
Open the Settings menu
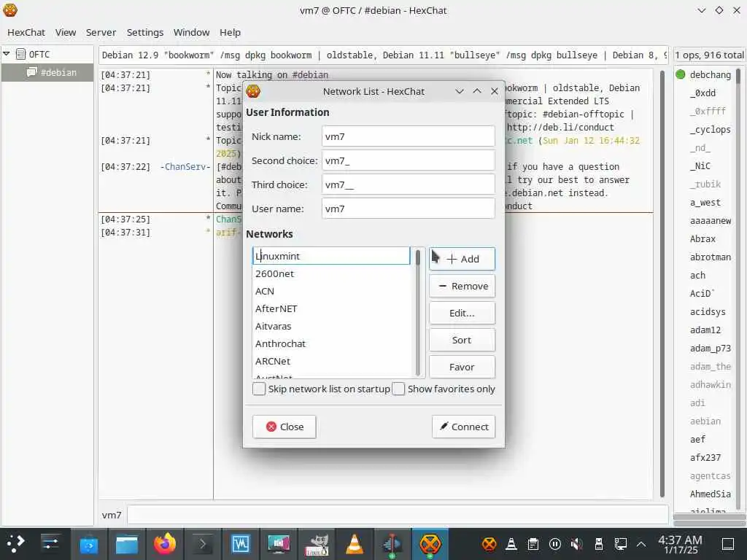tap(145, 32)
